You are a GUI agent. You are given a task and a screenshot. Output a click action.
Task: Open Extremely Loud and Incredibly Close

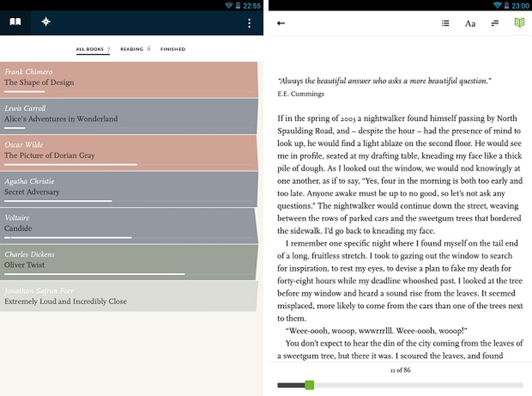tap(108, 296)
